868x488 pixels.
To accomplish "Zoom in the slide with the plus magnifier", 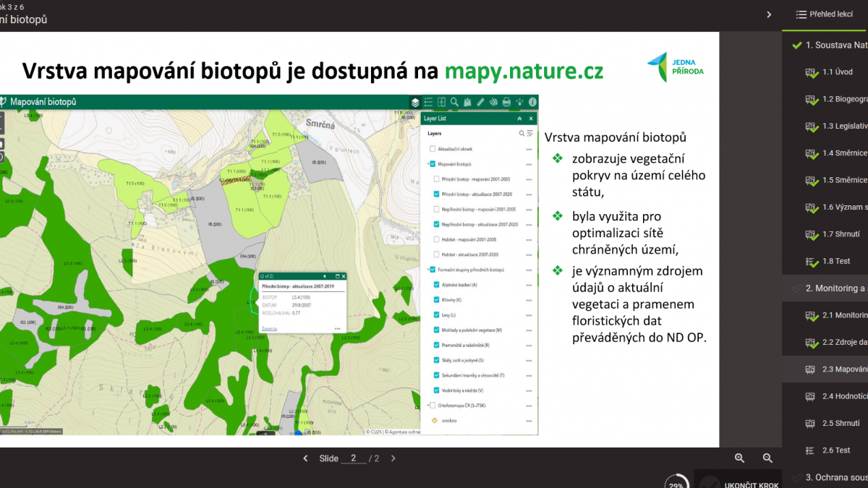I will point(739,458).
